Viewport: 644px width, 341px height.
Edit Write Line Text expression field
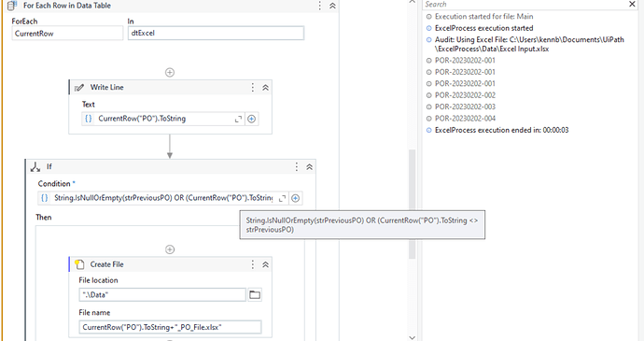[163, 119]
